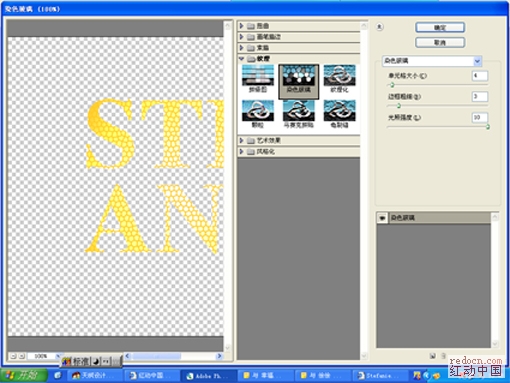Open the 100% zoom level dropdown
Viewport: 510px width, 383px height.
(58, 356)
